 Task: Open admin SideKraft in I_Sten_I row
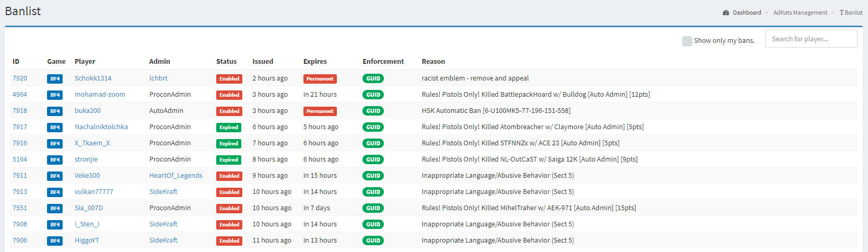point(163,224)
